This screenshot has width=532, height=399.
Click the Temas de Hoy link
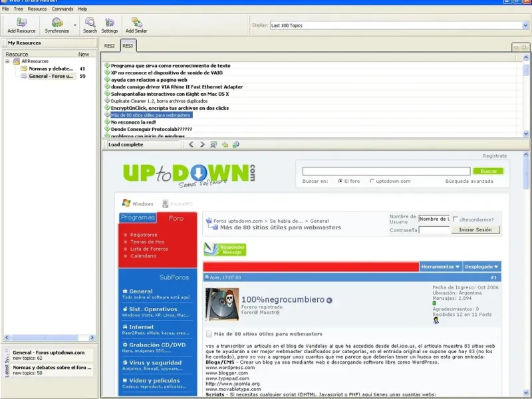tap(147, 242)
